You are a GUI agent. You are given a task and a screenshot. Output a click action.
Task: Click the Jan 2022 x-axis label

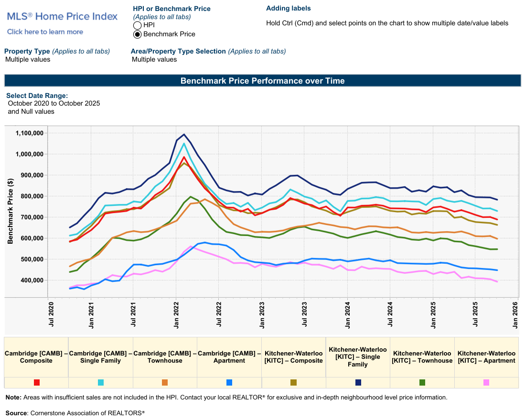click(177, 314)
